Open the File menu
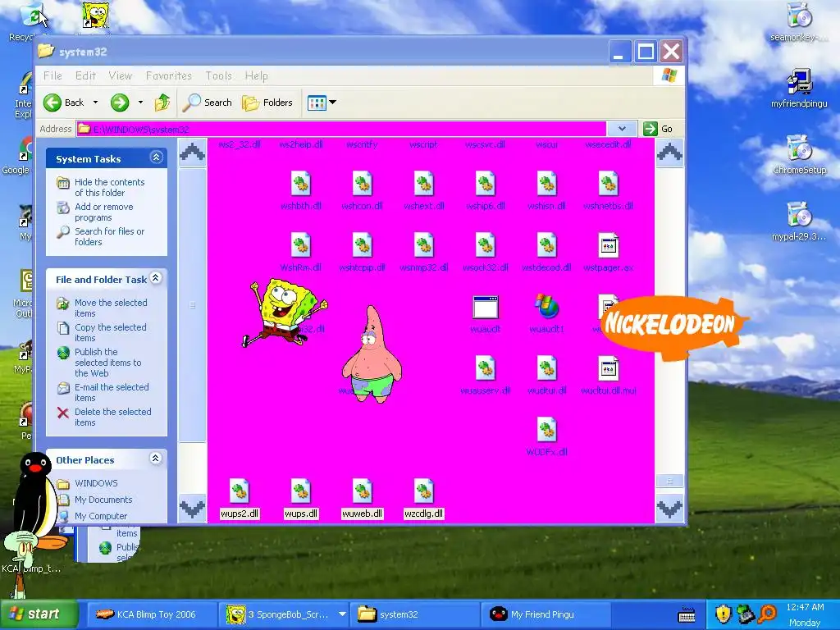 click(x=52, y=75)
